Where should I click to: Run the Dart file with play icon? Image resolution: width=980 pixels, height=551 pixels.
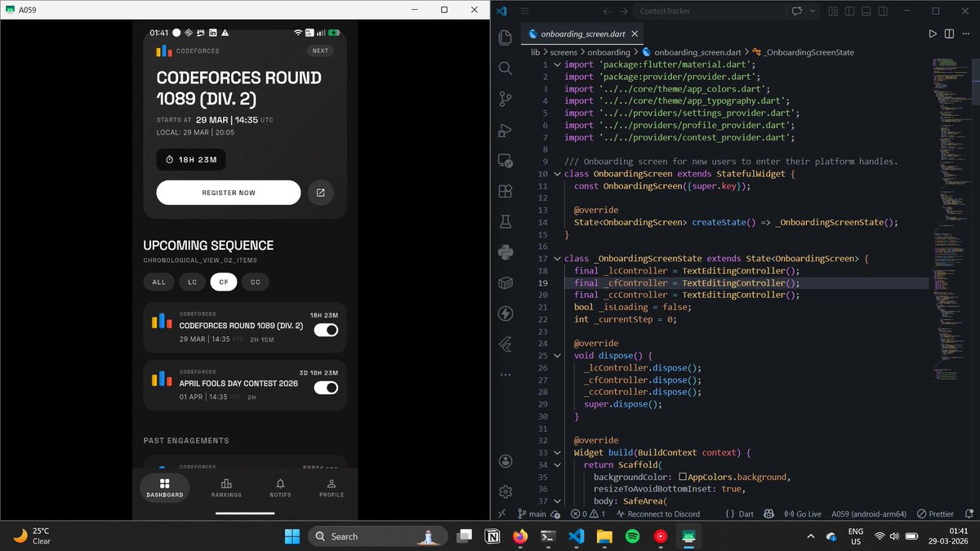[933, 33]
